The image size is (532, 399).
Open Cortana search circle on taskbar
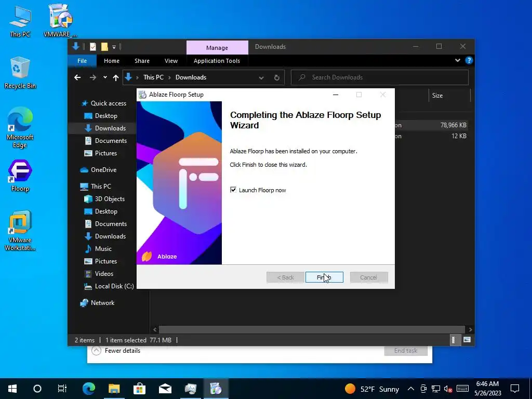pos(37,389)
